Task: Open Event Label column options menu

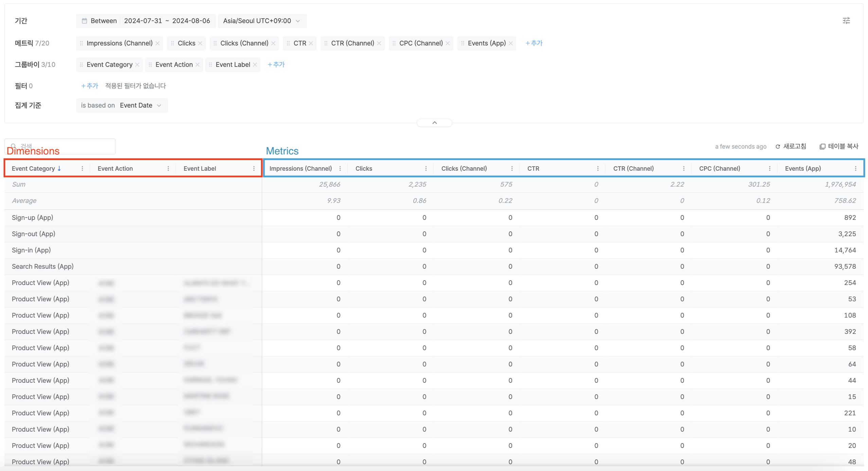Action: [254, 169]
